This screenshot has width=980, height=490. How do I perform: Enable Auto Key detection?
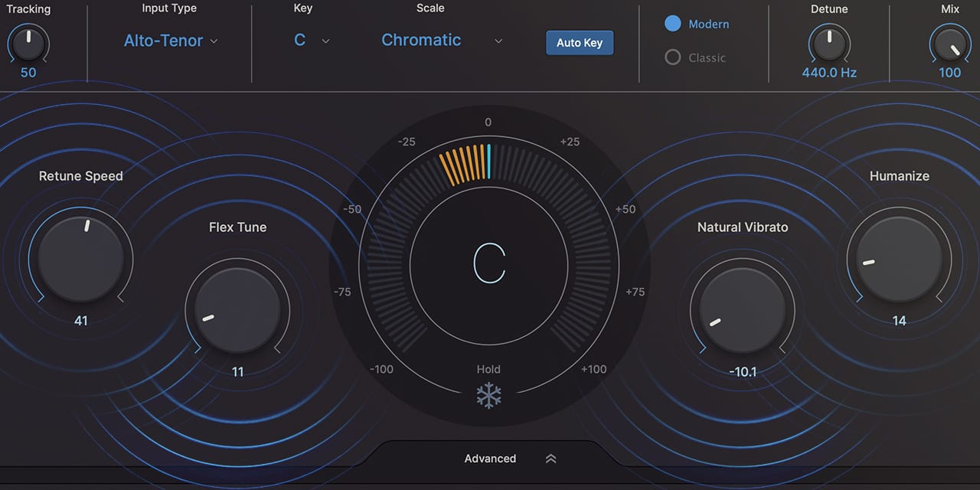[x=580, y=43]
